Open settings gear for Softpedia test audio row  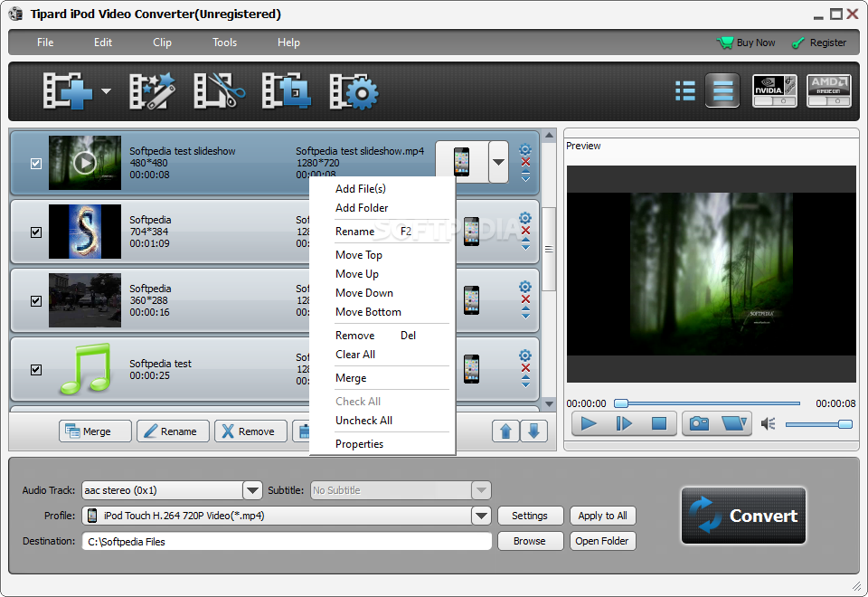click(x=525, y=355)
